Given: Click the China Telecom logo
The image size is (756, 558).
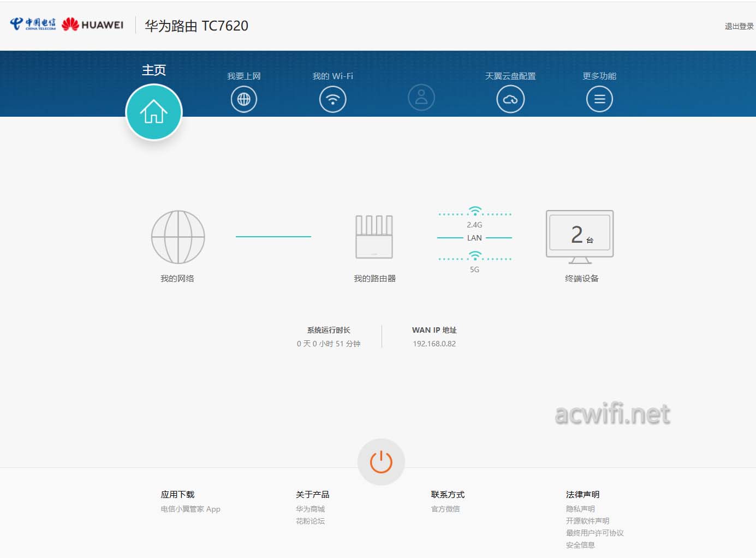Looking at the screenshot, I should [33, 24].
